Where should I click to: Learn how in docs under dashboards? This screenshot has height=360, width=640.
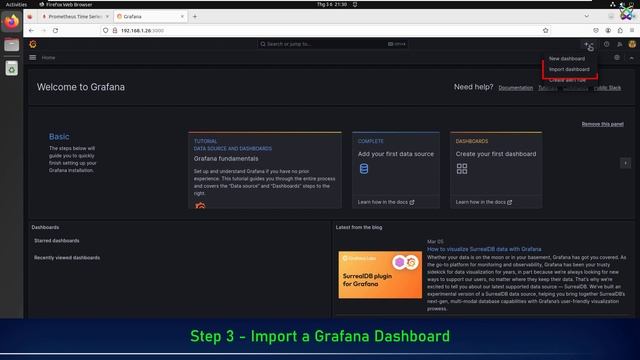484,202
